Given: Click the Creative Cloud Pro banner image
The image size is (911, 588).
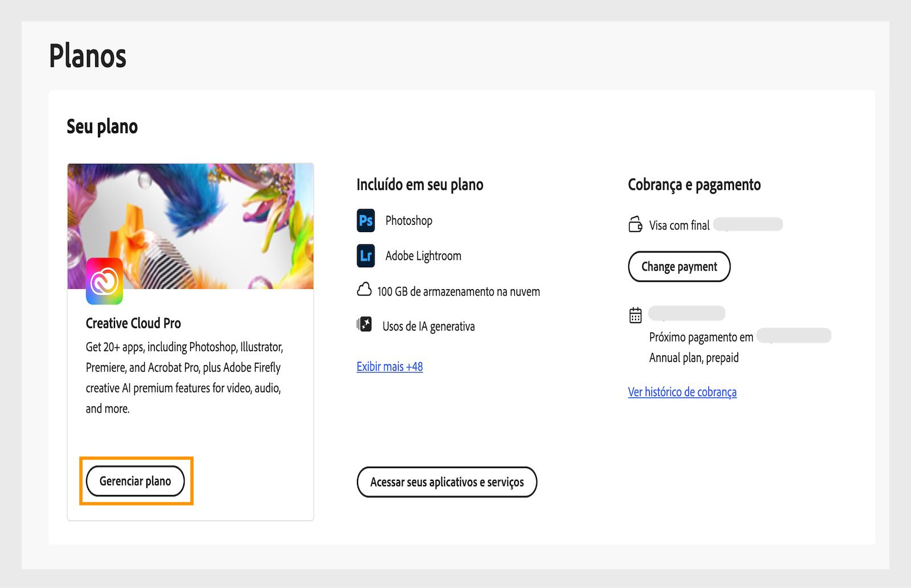Looking at the screenshot, I should [191, 227].
